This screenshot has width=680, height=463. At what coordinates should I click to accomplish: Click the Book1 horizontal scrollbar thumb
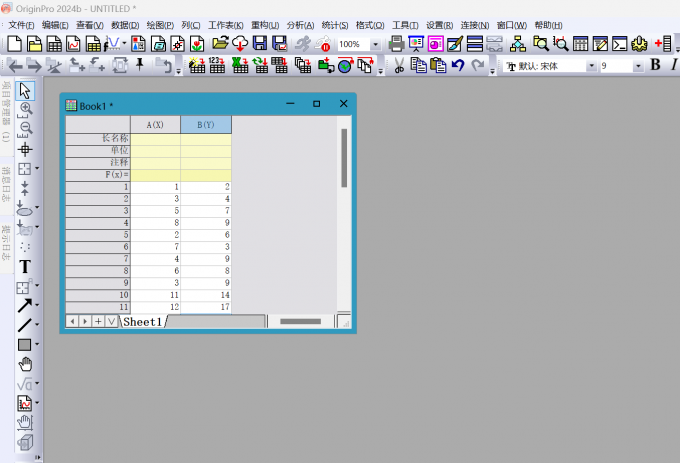[x=301, y=321]
